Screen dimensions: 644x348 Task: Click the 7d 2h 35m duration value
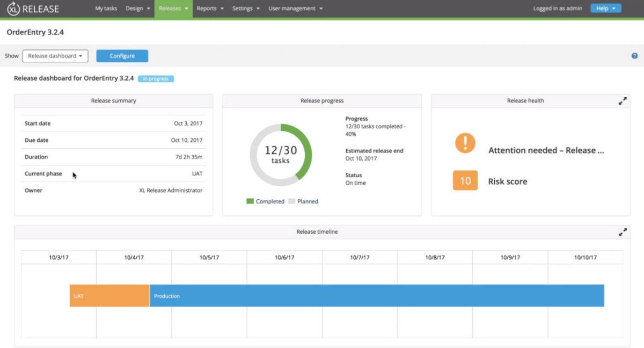(189, 157)
